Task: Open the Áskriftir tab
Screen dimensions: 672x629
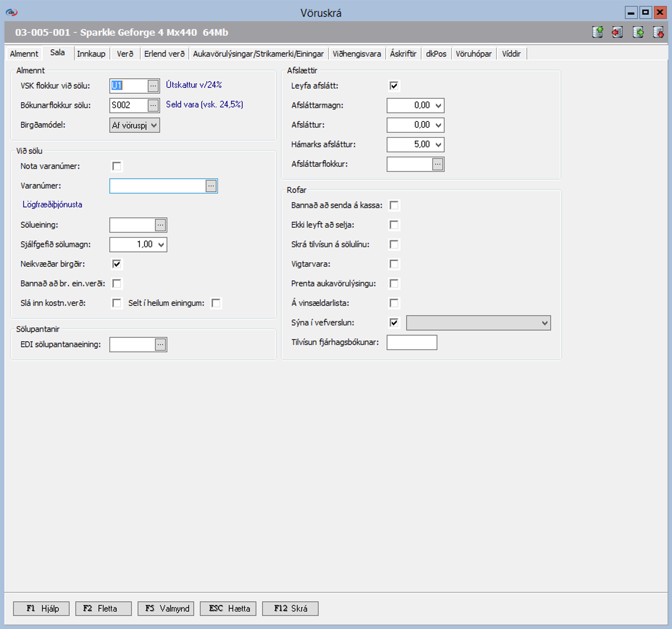Action: [x=403, y=54]
